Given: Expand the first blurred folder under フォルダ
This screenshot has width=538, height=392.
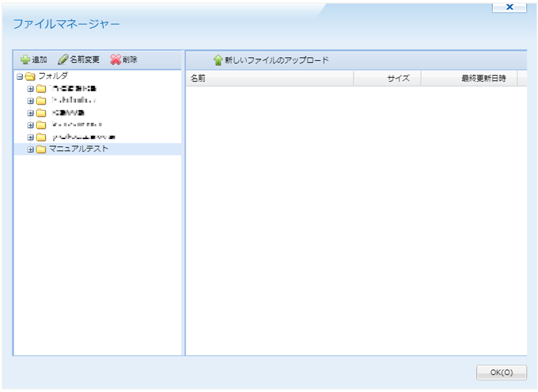Looking at the screenshot, I should 30,89.
